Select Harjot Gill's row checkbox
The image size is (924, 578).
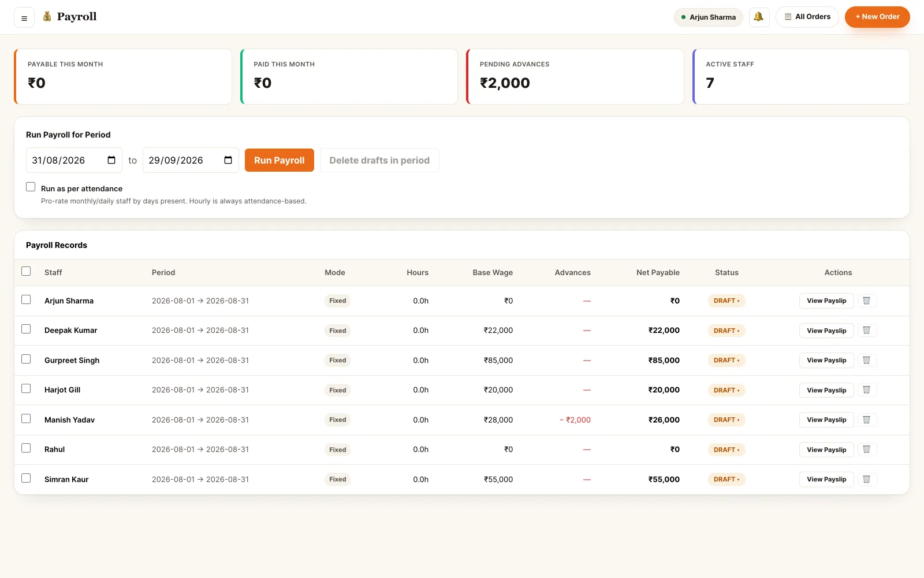26,388
